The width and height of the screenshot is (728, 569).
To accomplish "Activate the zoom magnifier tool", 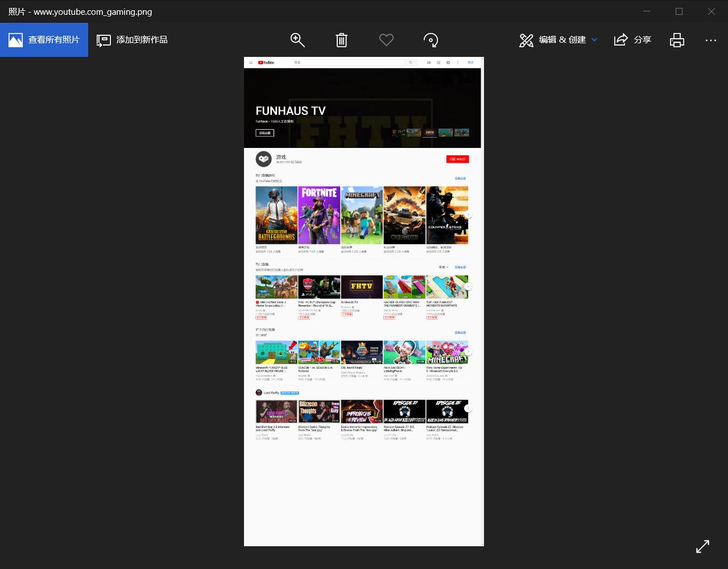I will [297, 40].
